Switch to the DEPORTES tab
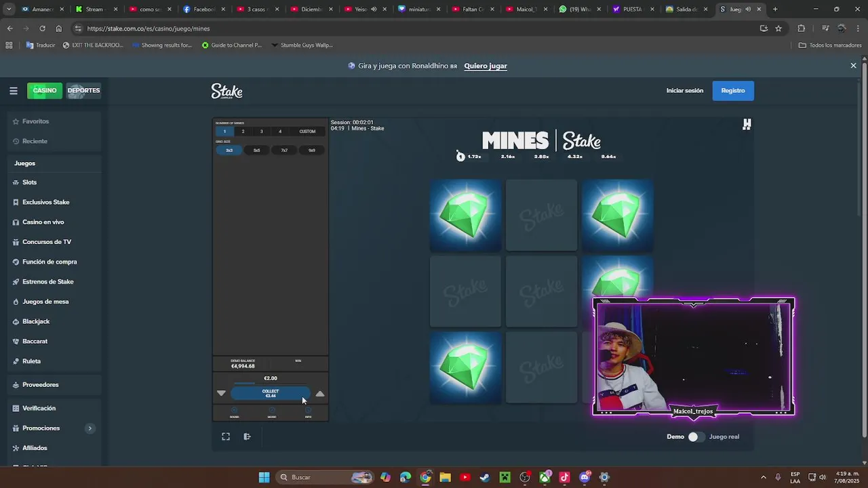868x488 pixels. [83, 91]
